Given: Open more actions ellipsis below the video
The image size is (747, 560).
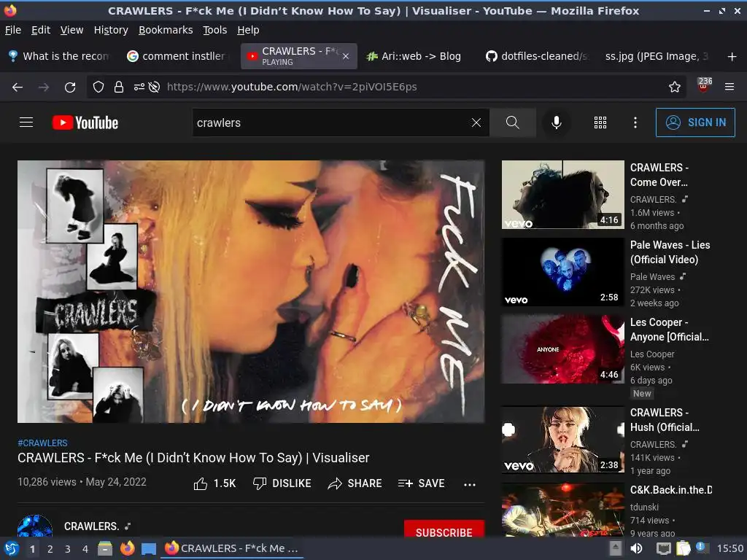Looking at the screenshot, I should point(470,484).
